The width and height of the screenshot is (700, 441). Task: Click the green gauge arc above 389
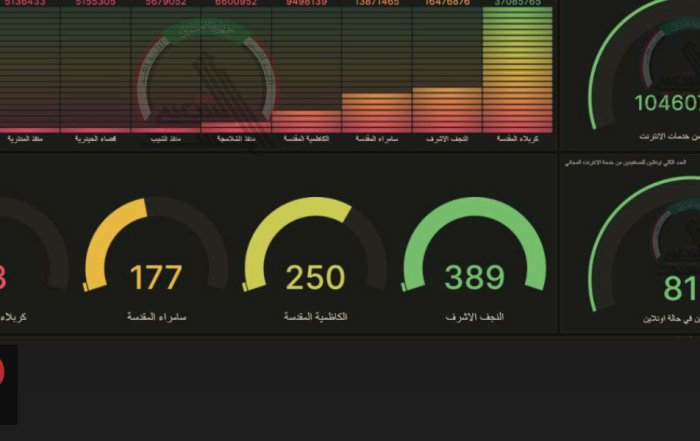click(x=475, y=208)
